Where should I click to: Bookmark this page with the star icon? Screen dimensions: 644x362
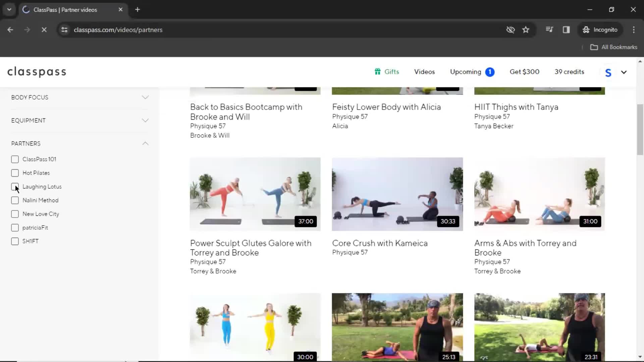tap(526, 30)
